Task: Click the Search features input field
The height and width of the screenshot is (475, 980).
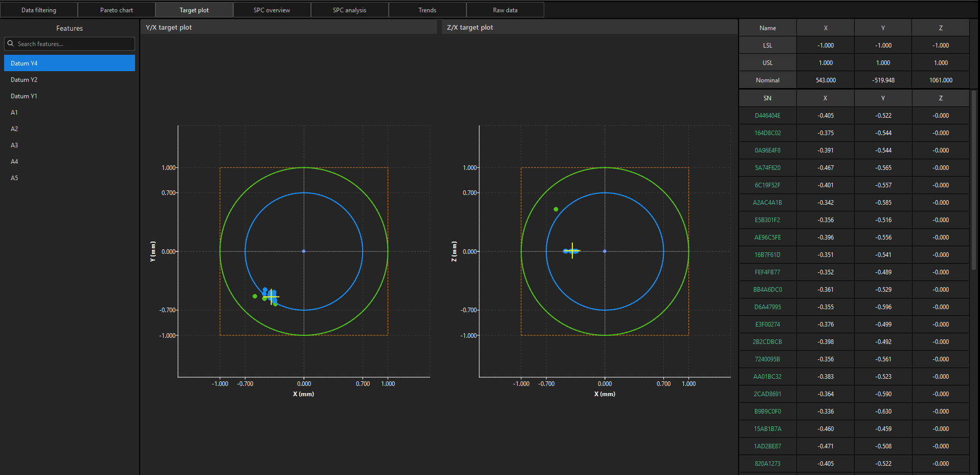Action: point(70,44)
